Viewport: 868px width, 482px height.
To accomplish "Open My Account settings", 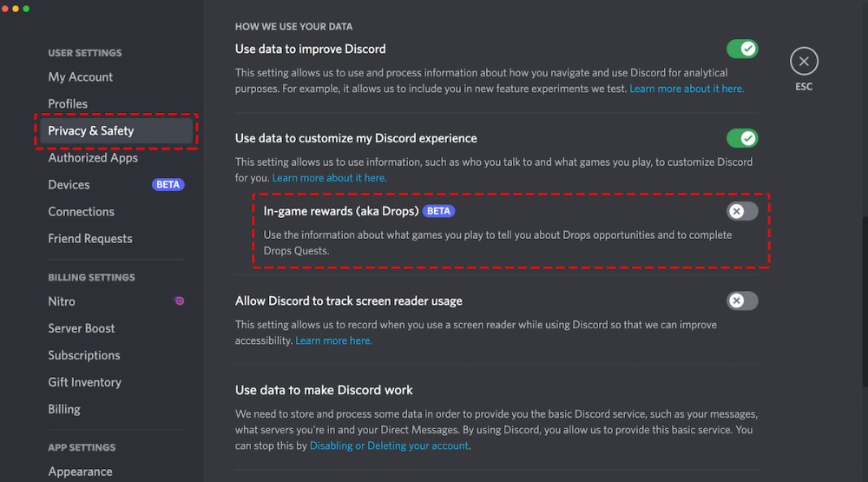I will 81,76.
